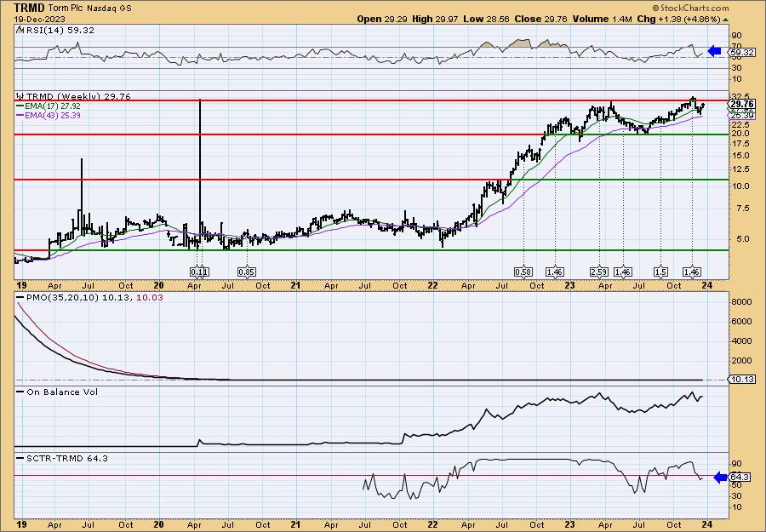Click the 1.5 dividend marker label
The image size is (766, 532).
pyautogui.click(x=660, y=272)
